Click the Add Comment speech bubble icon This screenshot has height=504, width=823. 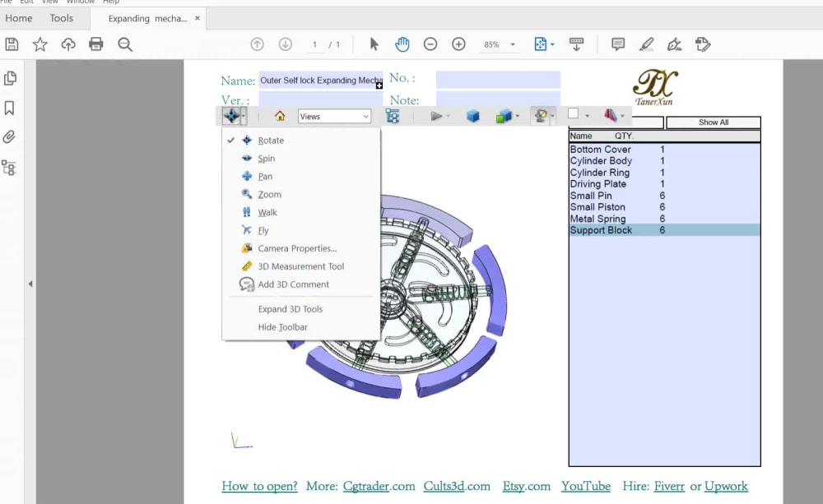point(617,44)
